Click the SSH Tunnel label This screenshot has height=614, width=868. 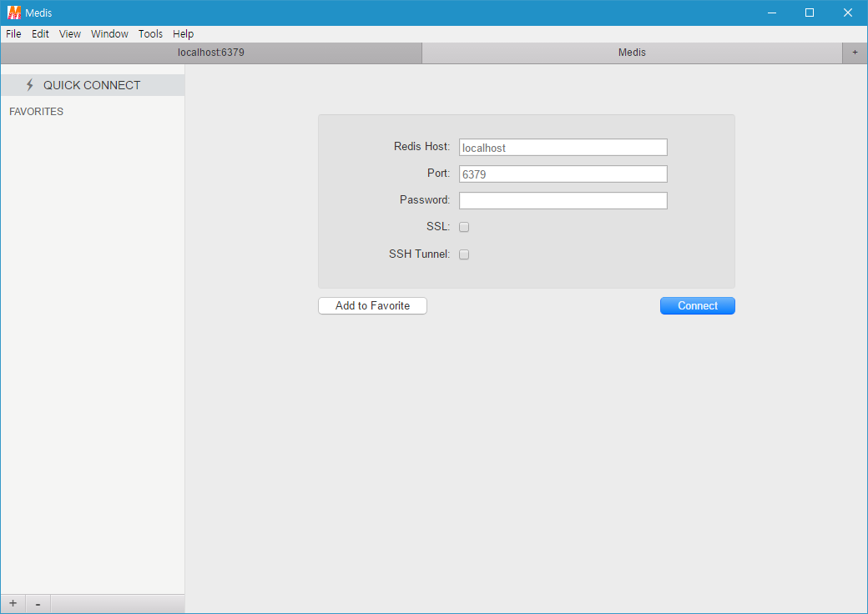click(419, 254)
